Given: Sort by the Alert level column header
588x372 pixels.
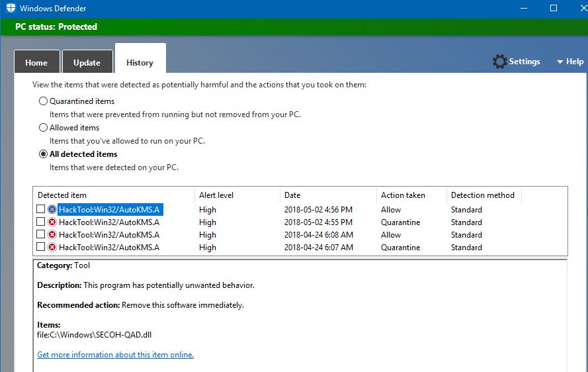Looking at the screenshot, I should click(237, 195).
